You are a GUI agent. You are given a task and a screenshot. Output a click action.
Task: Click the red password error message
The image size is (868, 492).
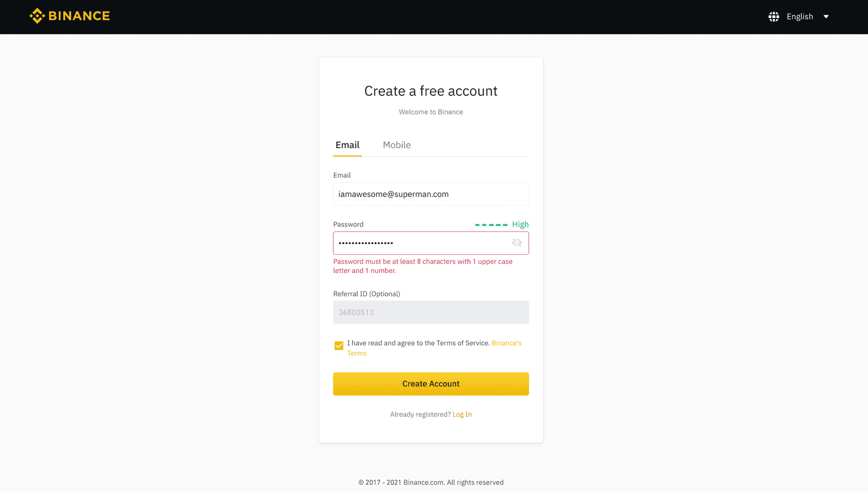422,266
